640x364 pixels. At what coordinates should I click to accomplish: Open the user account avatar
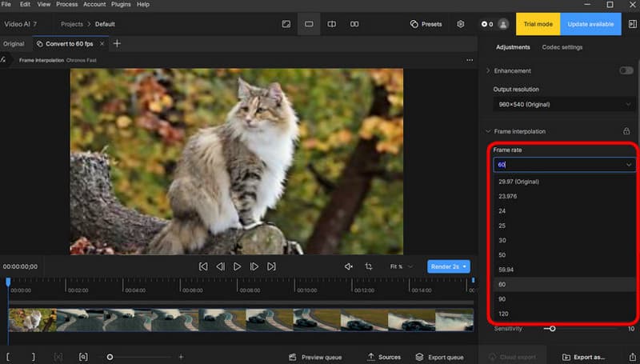coord(503,24)
